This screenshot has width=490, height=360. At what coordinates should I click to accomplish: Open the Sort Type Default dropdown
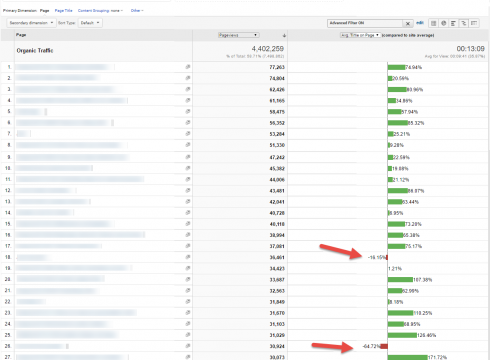click(90, 23)
